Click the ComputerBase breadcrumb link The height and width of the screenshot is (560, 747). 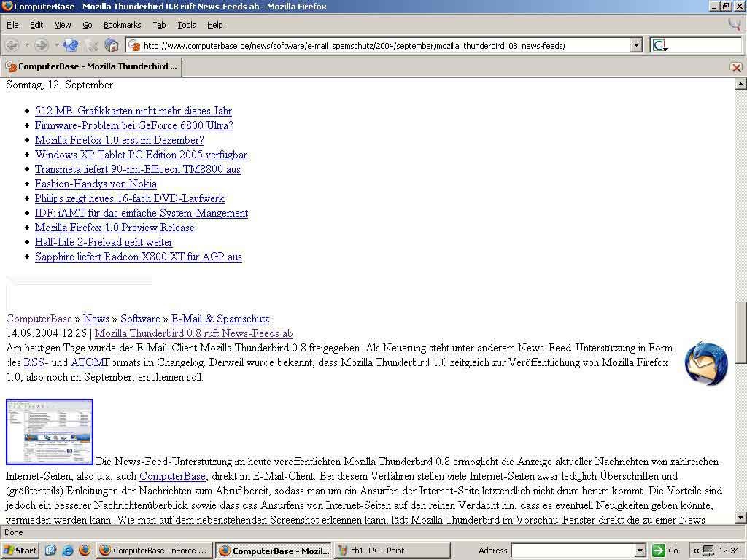39,319
